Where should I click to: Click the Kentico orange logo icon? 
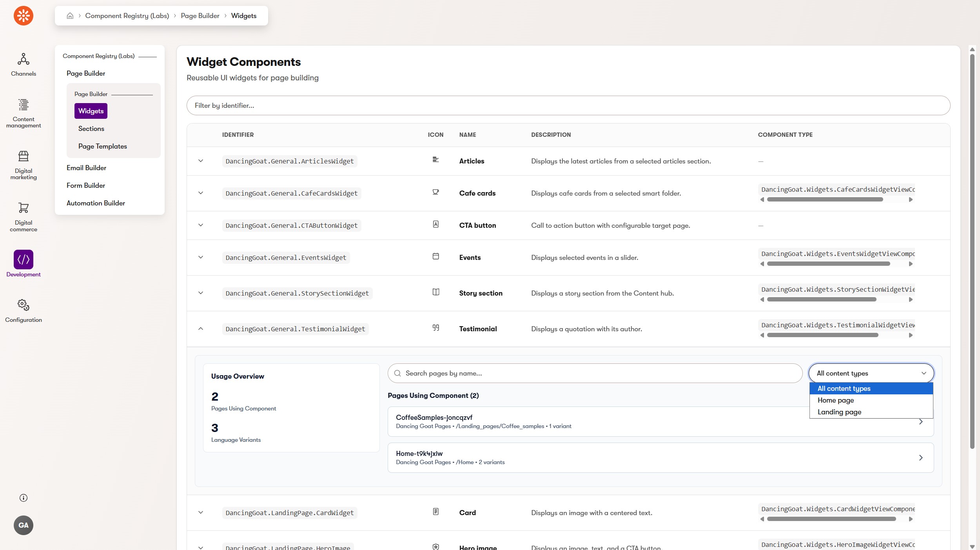[x=24, y=16]
